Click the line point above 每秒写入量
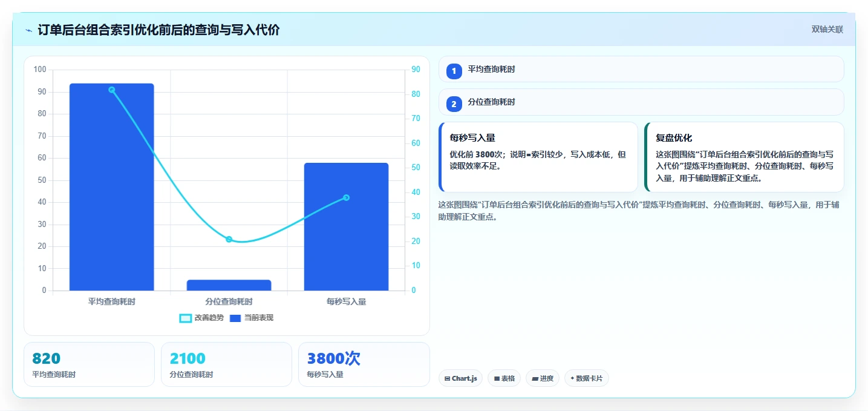 click(346, 197)
